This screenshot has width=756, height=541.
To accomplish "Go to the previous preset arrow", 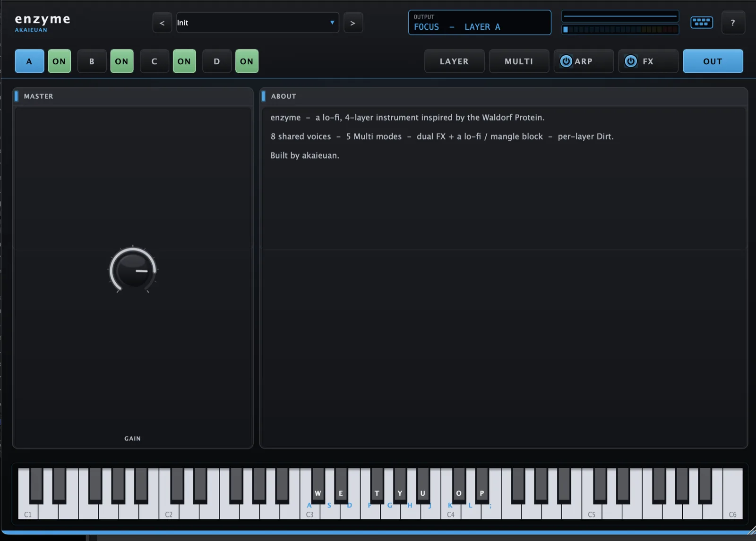I will pyautogui.click(x=162, y=23).
